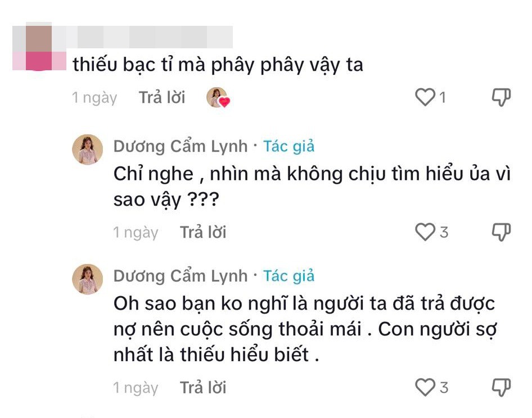Like Dương Cẩm Lynh's first reply
This screenshot has height=418, width=532.
coord(425,231)
